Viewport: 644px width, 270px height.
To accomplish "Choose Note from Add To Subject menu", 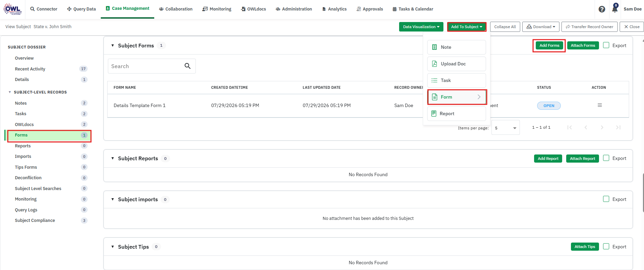I will (456, 47).
